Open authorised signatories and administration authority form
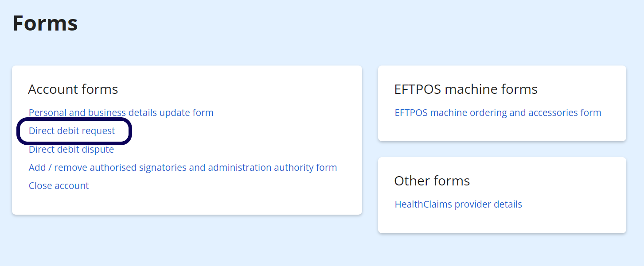Viewport: 644px width, 266px height. [x=183, y=168]
